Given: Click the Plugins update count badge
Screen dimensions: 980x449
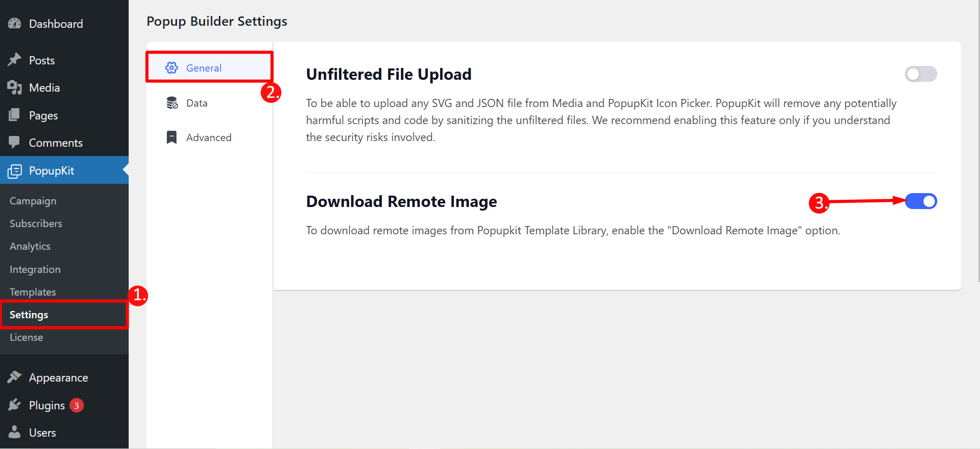Looking at the screenshot, I should click(77, 405).
